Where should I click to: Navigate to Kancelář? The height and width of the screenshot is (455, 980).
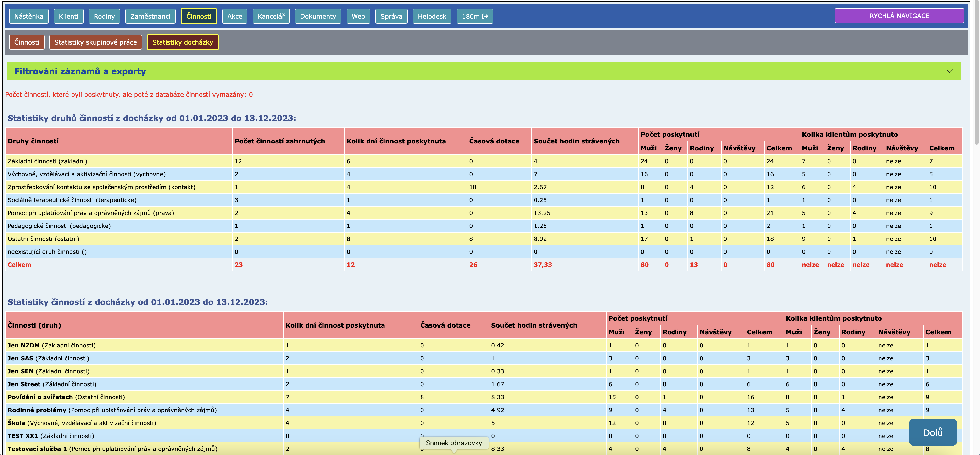tap(271, 16)
